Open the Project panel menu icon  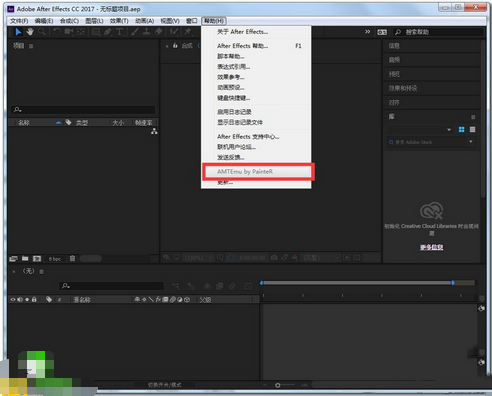pos(31,46)
